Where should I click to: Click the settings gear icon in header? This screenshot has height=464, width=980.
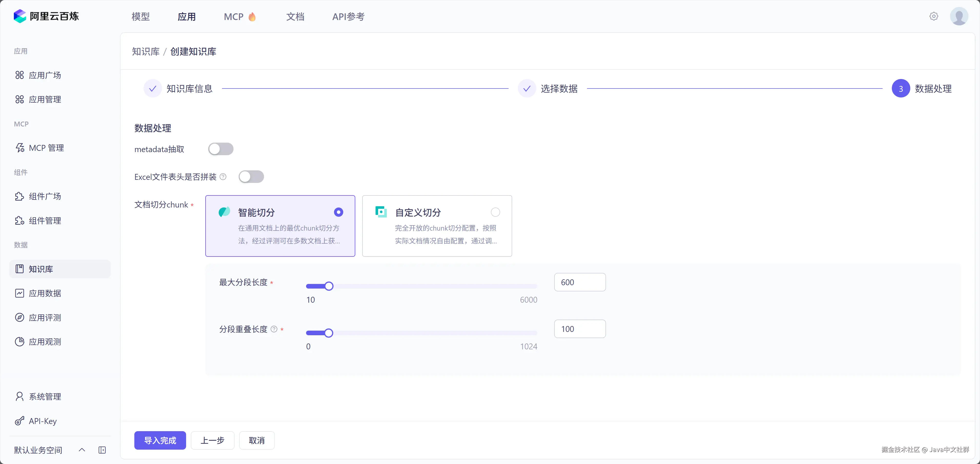click(x=934, y=16)
